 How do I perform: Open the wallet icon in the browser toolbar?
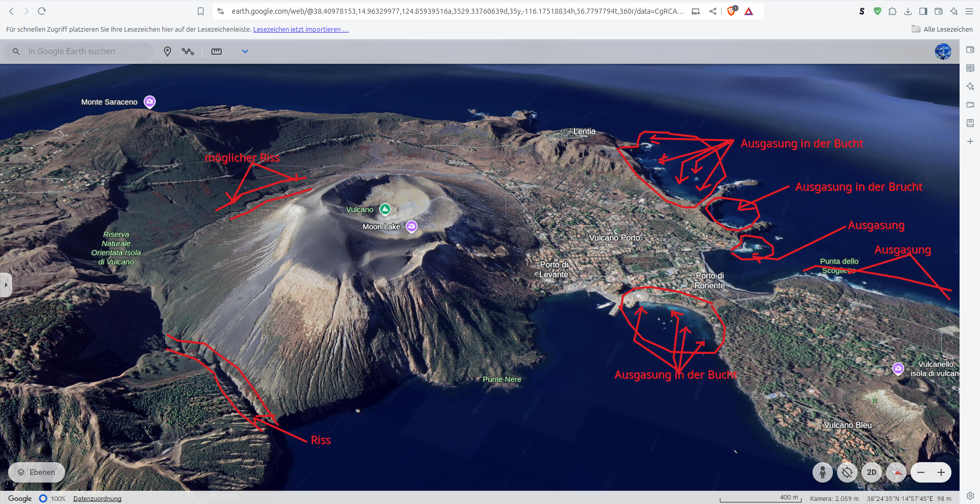point(939,11)
